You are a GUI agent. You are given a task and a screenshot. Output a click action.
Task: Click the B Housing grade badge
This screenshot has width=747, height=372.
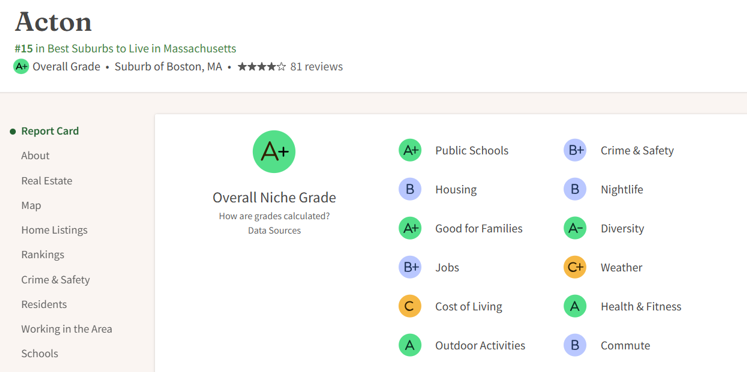[x=410, y=190]
